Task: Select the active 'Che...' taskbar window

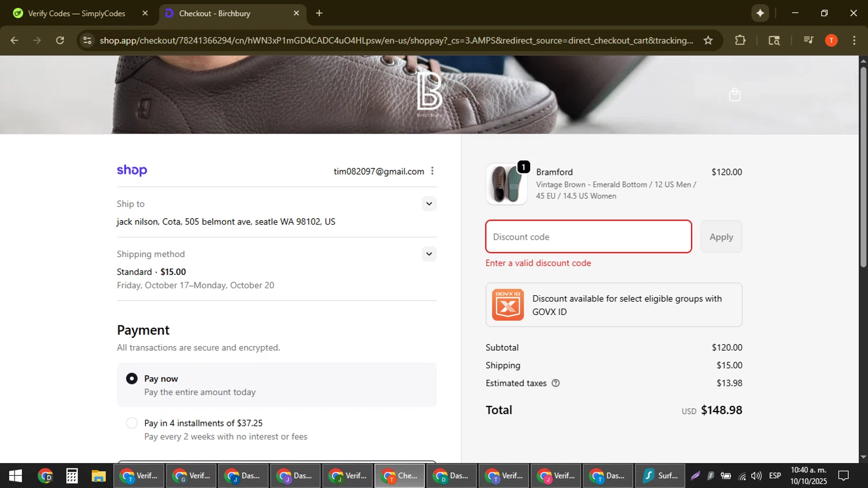Action: (399, 476)
